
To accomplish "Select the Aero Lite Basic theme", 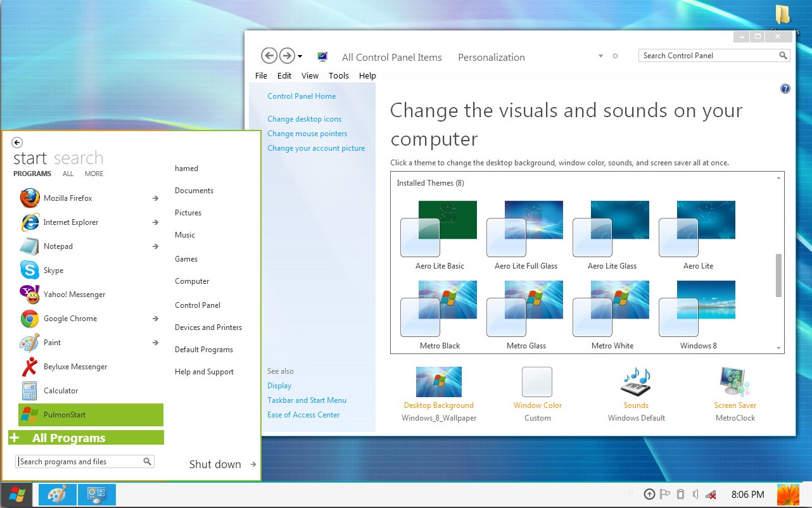I will pyautogui.click(x=440, y=236).
